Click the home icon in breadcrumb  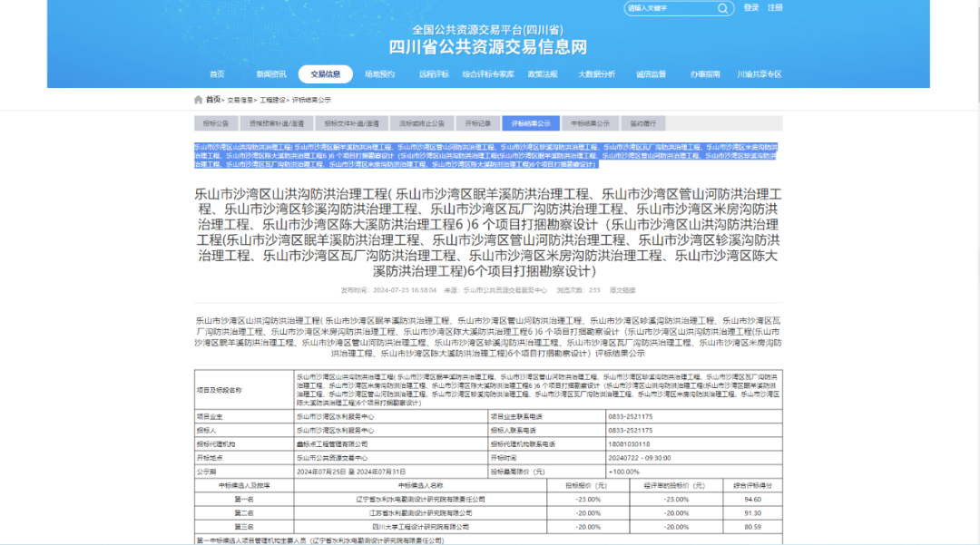pyautogui.click(x=198, y=100)
